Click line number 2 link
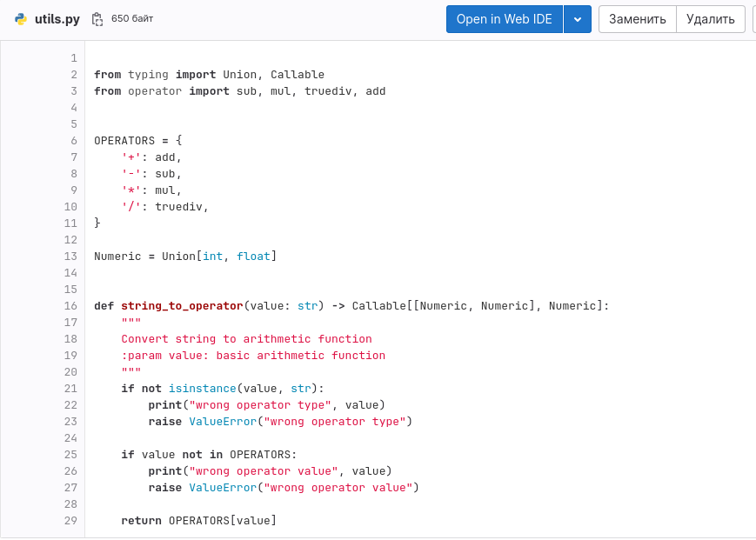756x540 pixels. pos(74,75)
